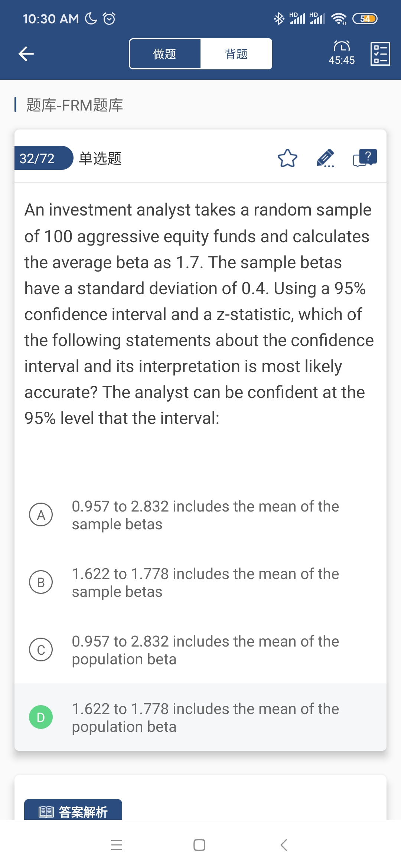Tap the question text paragraph
The image size is (401, 868).
(x=199, y=313)
